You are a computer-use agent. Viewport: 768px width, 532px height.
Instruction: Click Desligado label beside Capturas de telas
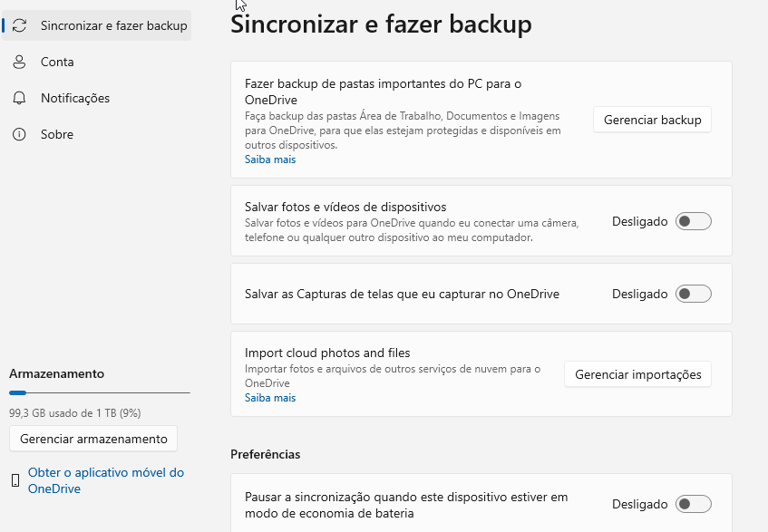[639, 294]
